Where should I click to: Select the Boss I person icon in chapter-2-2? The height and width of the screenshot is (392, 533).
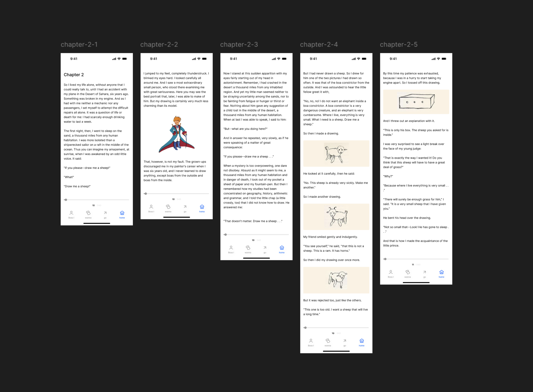[151, 207]
